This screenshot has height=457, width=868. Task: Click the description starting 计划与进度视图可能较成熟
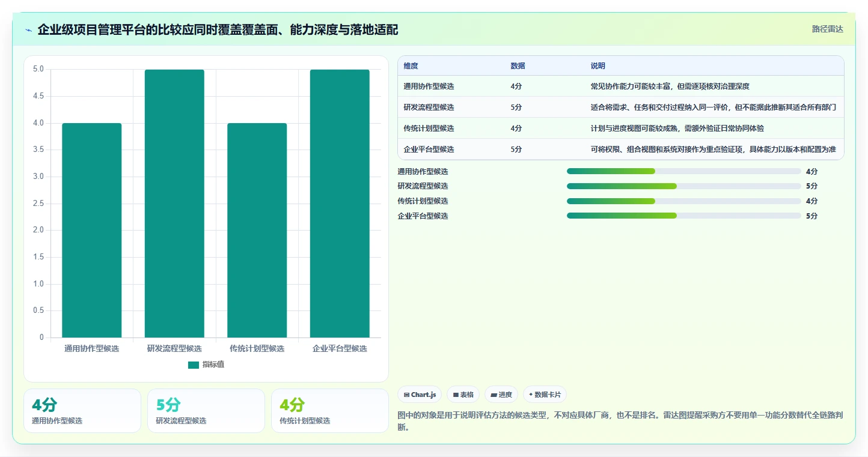677,129
